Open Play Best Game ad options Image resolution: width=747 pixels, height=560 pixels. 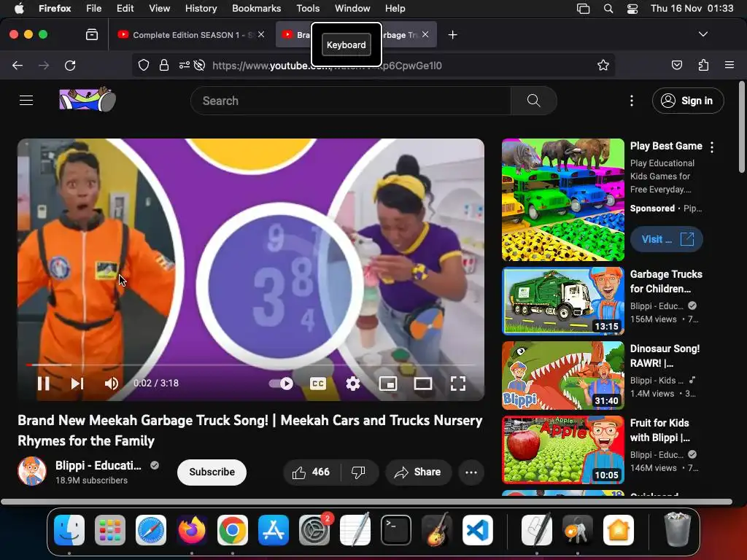[712, 147]
